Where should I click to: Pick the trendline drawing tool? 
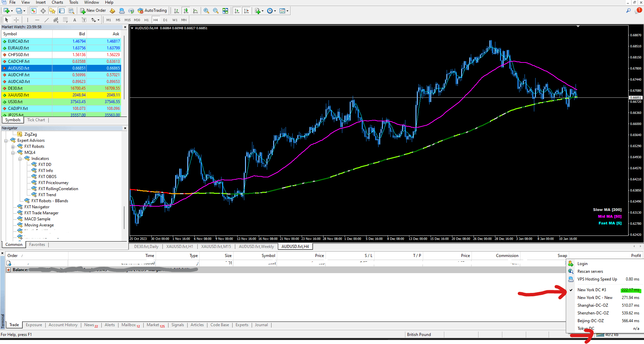[47, 20]
